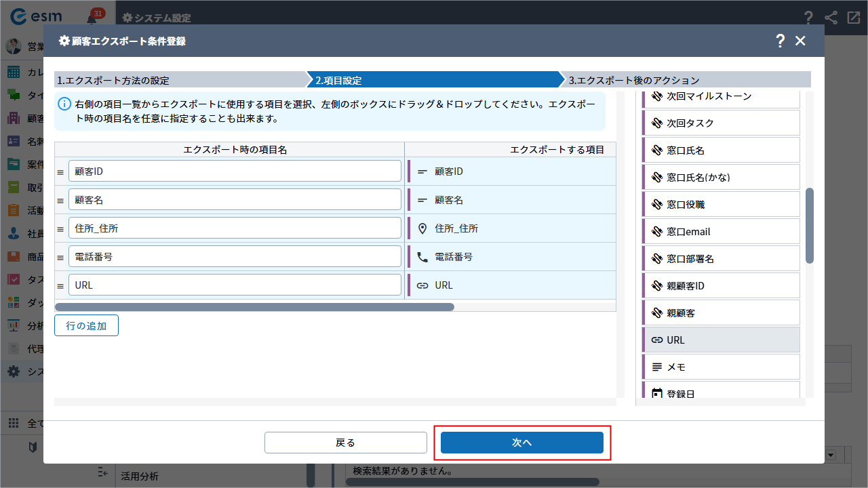The height and width of the screenshot is (488, 868).
Task: Click the drag handle beside 顧客ID row
Action: [x=60, y=172]
